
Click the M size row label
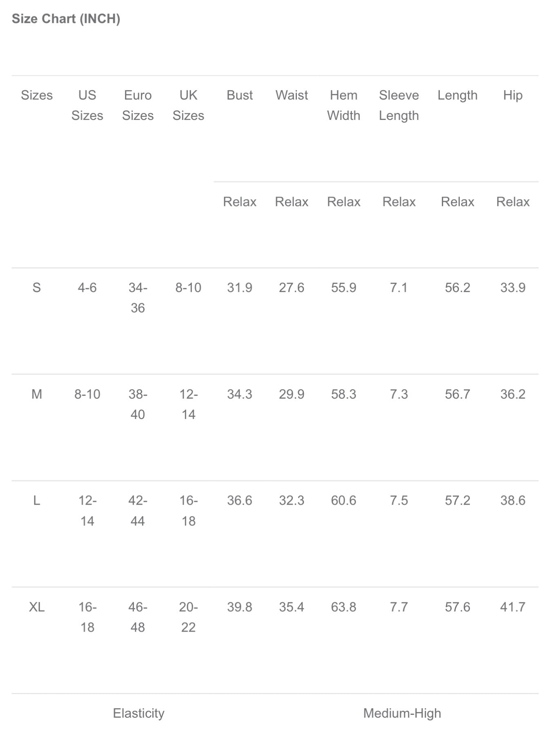click(36, 394)
